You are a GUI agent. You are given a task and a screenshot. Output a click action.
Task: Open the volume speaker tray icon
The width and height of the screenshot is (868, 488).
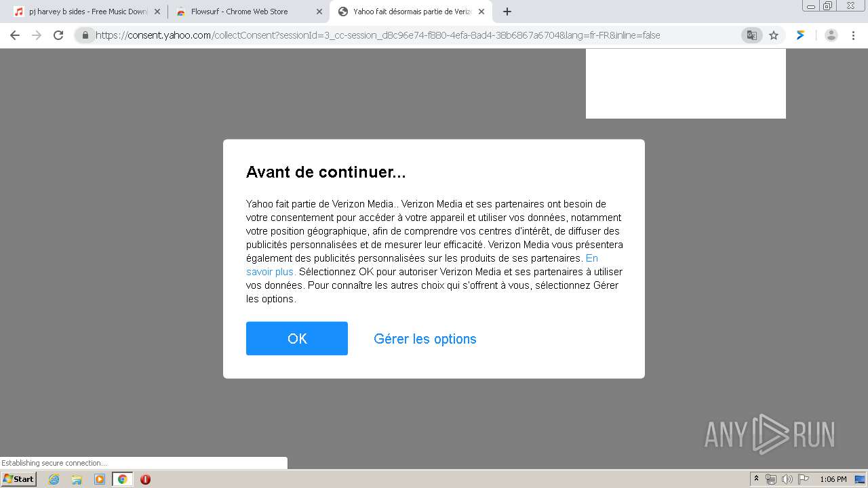(787, 479)
